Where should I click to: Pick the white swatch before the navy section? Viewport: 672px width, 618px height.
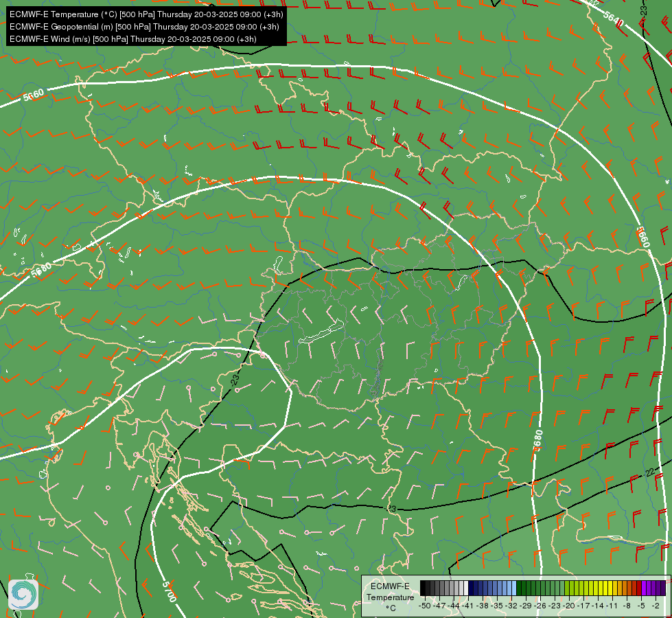pos(466,588)
